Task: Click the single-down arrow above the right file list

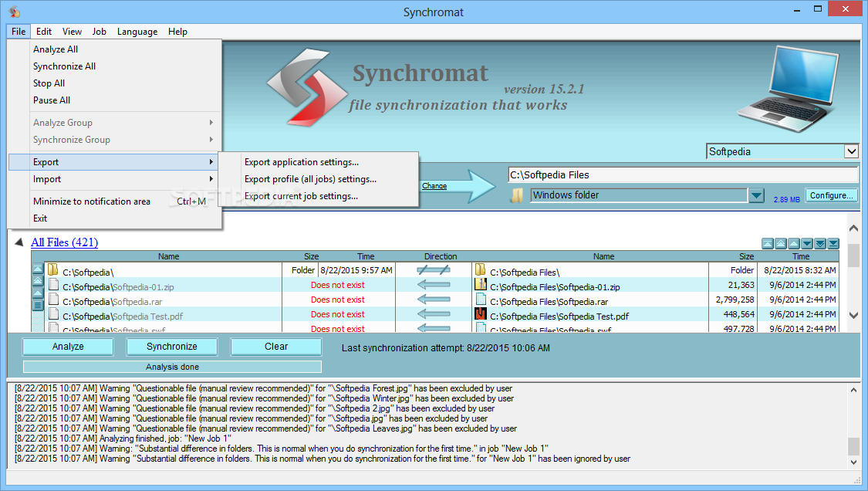Action: (807, 243)
